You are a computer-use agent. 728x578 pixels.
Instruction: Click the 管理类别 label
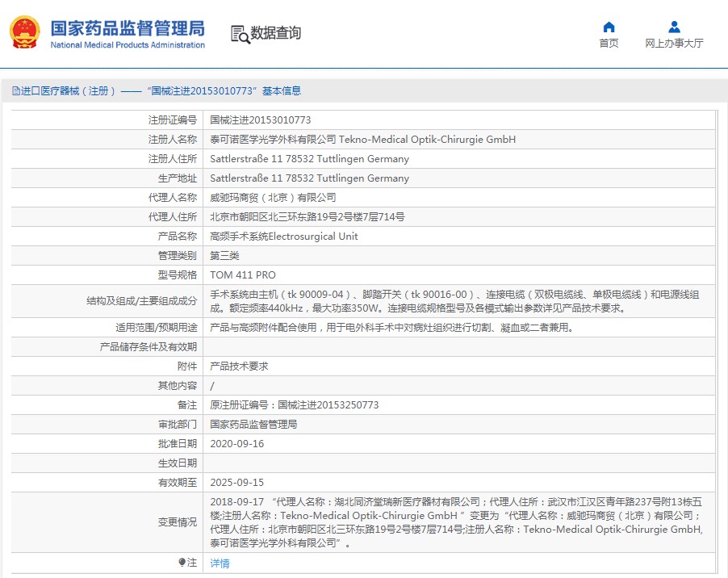click(178, 256)
